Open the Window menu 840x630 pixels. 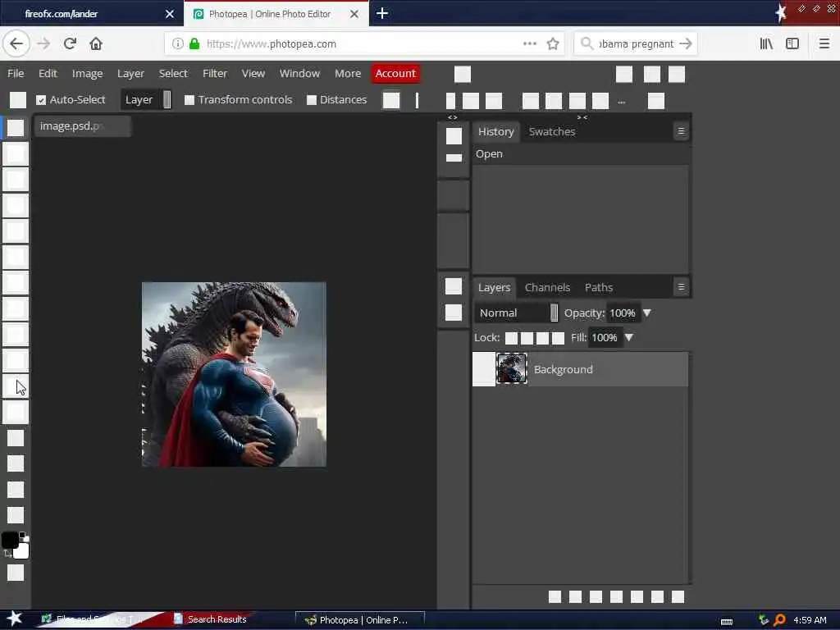[299, 73]
